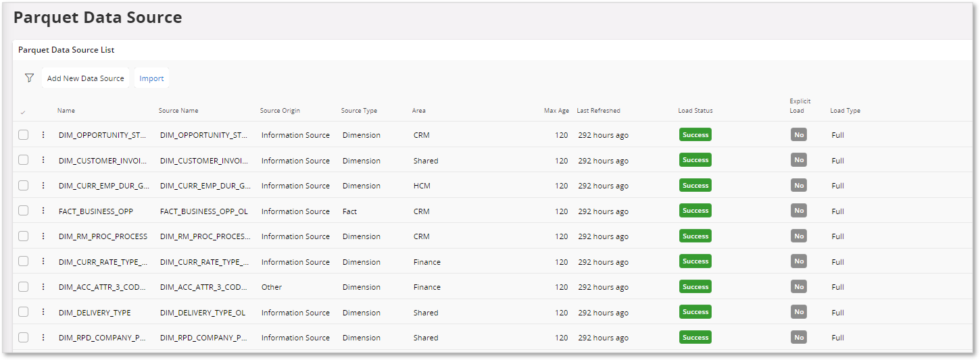The height and width of the screenshot is (360, 980).
Task: Tick the checkbox for FACT_BUSINESS_OPP
Action: point(24,211)
